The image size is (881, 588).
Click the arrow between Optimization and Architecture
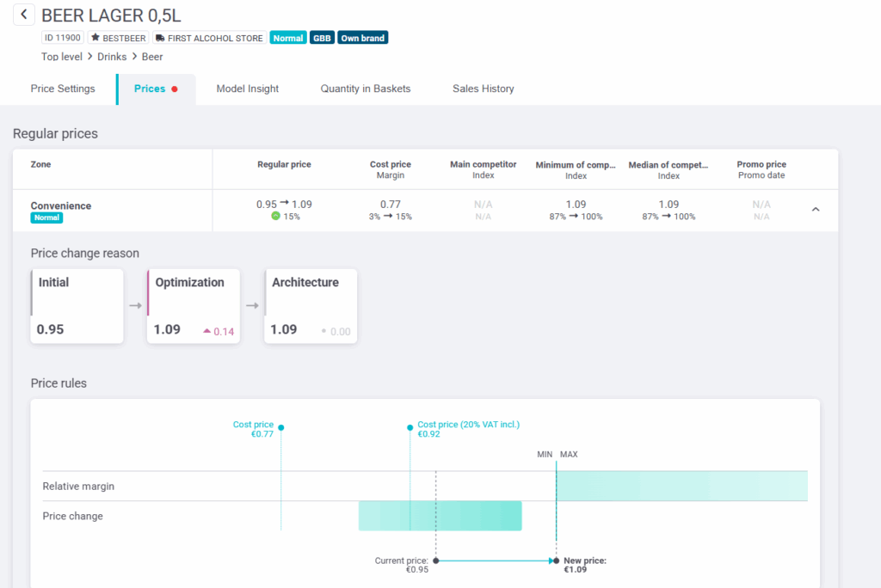tap(252, 305)
